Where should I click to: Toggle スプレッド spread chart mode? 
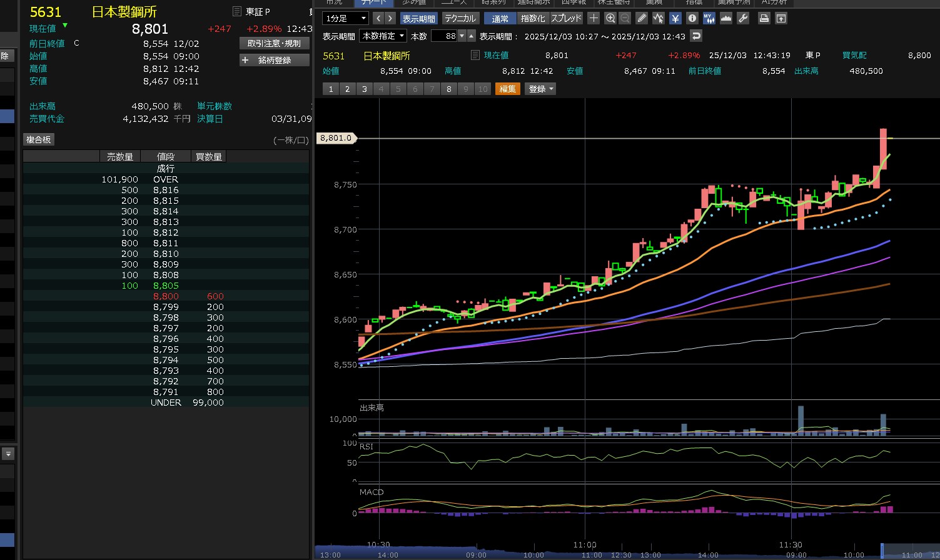click(566, 19)
